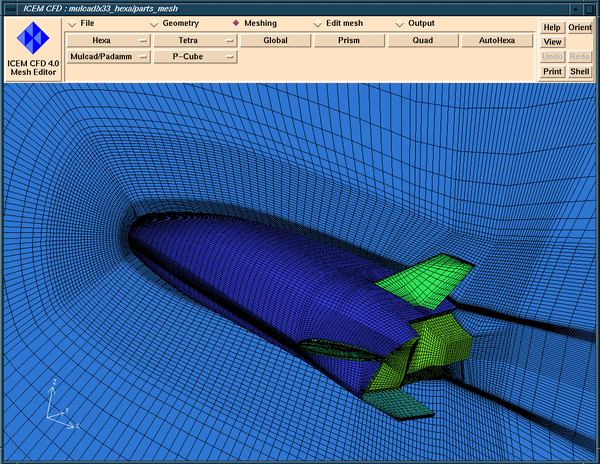Click the ICEM CFD 4.0 Mesh Editor label
The width and height of the screenshot is (600, 464).
point(33,68)
